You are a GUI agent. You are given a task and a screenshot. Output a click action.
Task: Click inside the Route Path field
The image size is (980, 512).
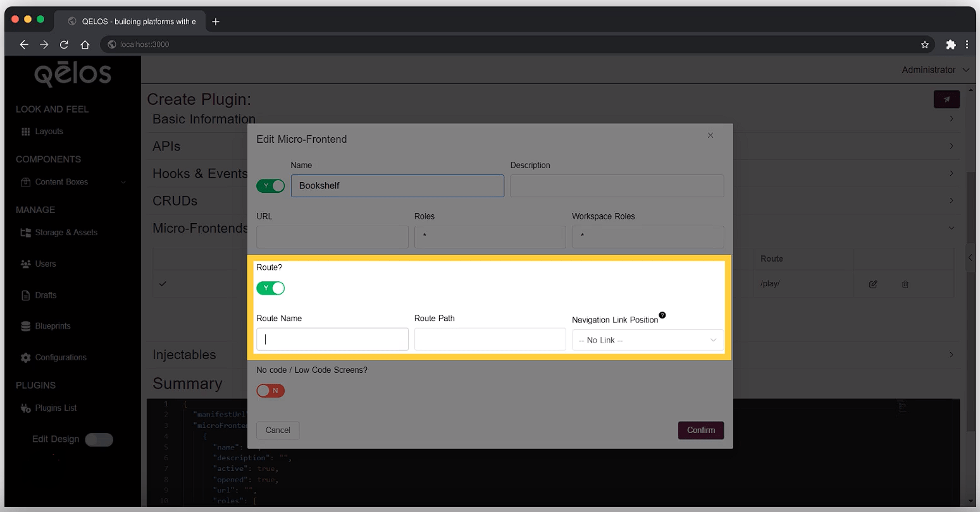490,339
